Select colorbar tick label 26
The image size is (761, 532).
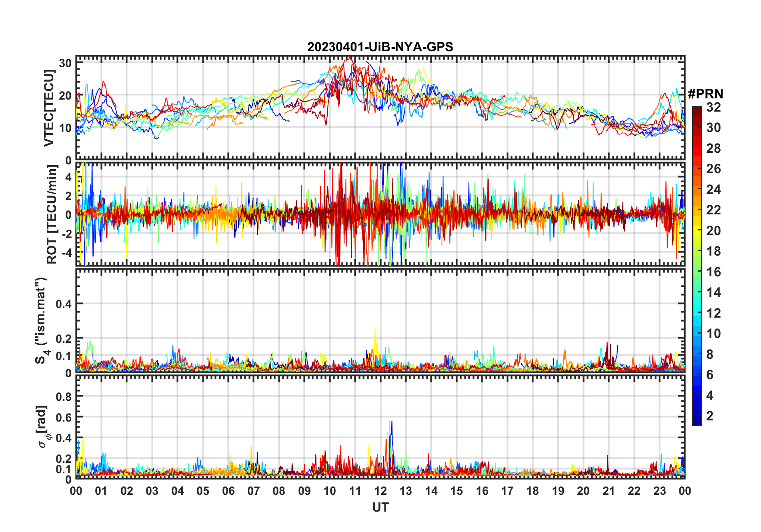pyautogui.click(x=713, y=169)
